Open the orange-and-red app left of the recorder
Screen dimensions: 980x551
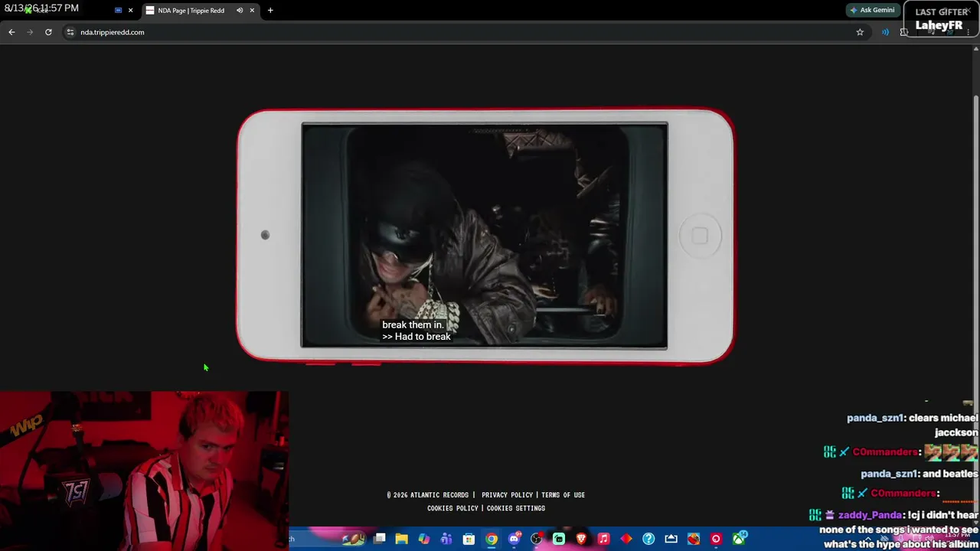694,539
